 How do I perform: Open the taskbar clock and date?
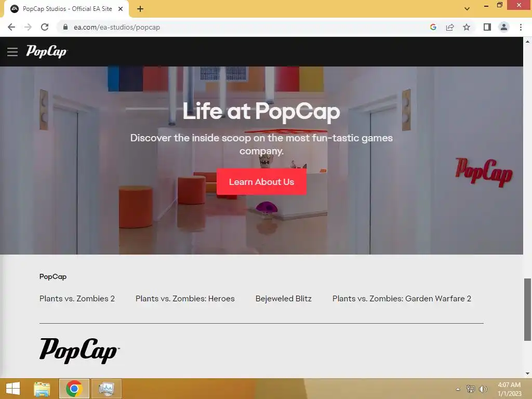[509, 389]
